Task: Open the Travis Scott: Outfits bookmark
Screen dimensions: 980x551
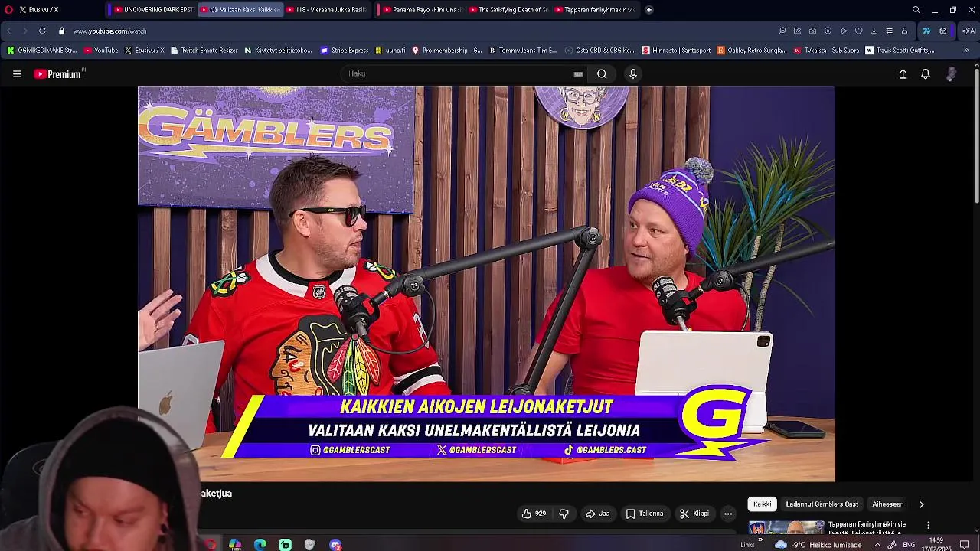Action: (x=900, y=51)
